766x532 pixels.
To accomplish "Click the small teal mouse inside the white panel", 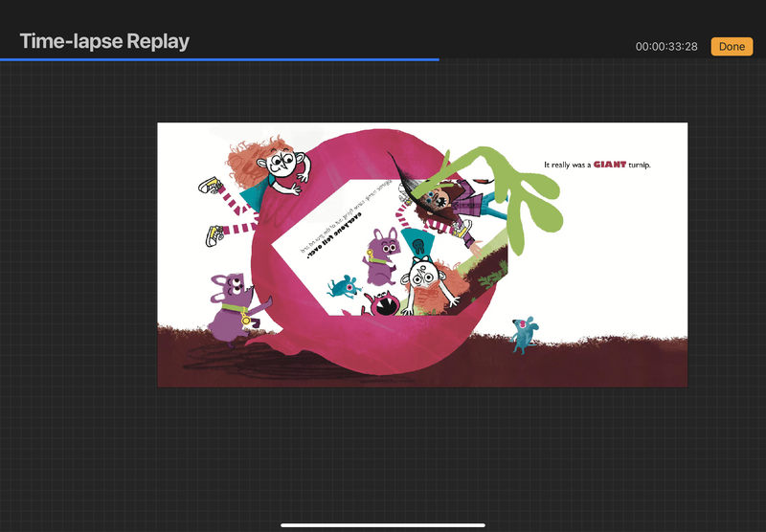I will pyautogui.click(x=342, y=285).
